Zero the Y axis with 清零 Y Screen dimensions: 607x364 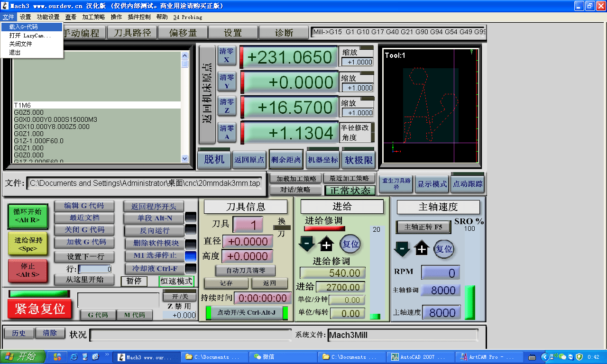tap(227, 82)
